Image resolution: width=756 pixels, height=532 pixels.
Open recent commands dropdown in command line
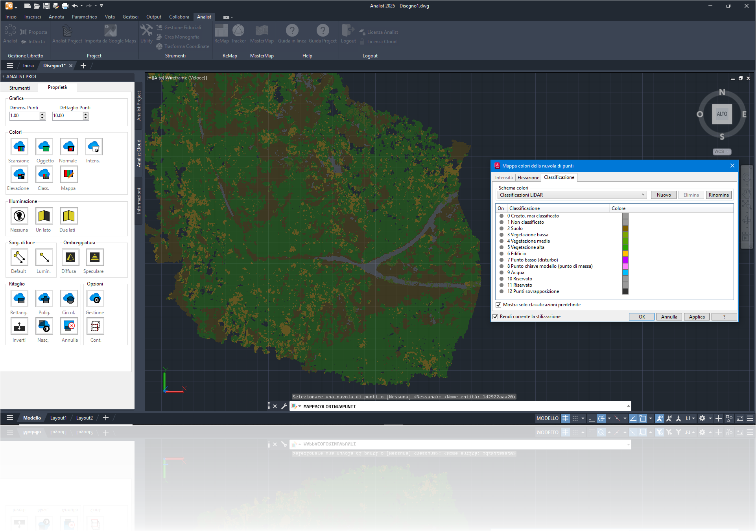(x=296, y=406)
